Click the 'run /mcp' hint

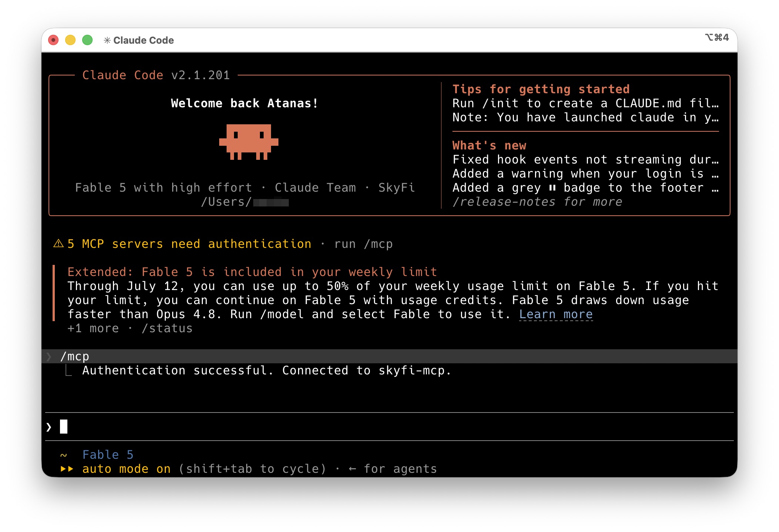363,244
